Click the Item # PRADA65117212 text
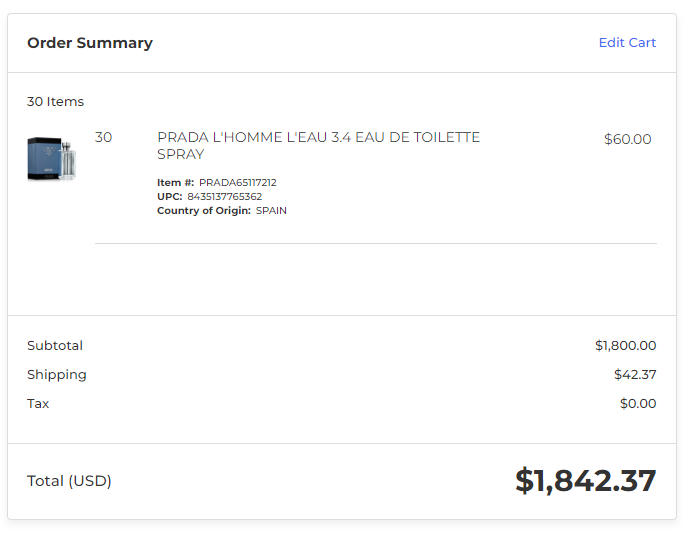This screenshot has width=698, height=541. pos(217,183)
